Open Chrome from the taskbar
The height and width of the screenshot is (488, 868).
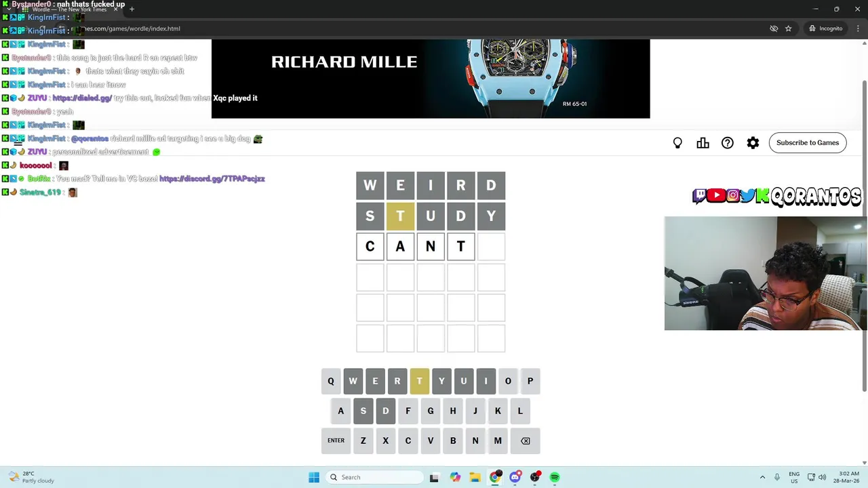coord(495,477)
